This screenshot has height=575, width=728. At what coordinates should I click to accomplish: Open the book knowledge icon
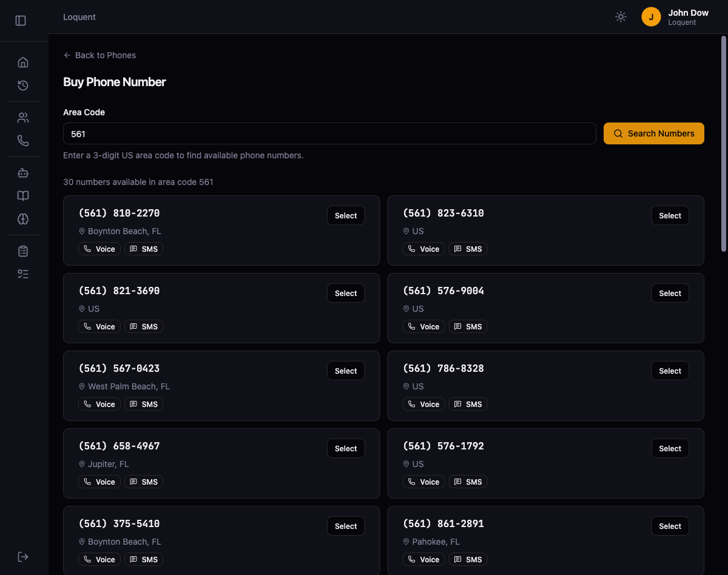(x=23, y=196)
